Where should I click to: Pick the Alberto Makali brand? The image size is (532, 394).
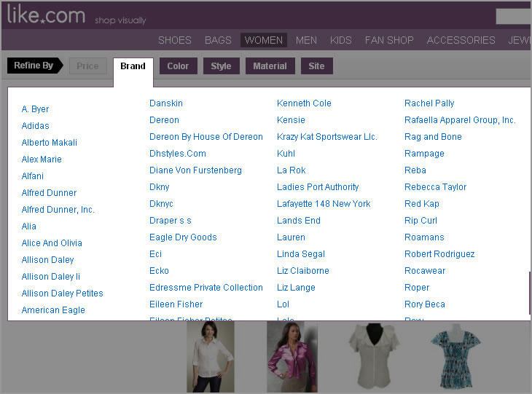point(50,143)
